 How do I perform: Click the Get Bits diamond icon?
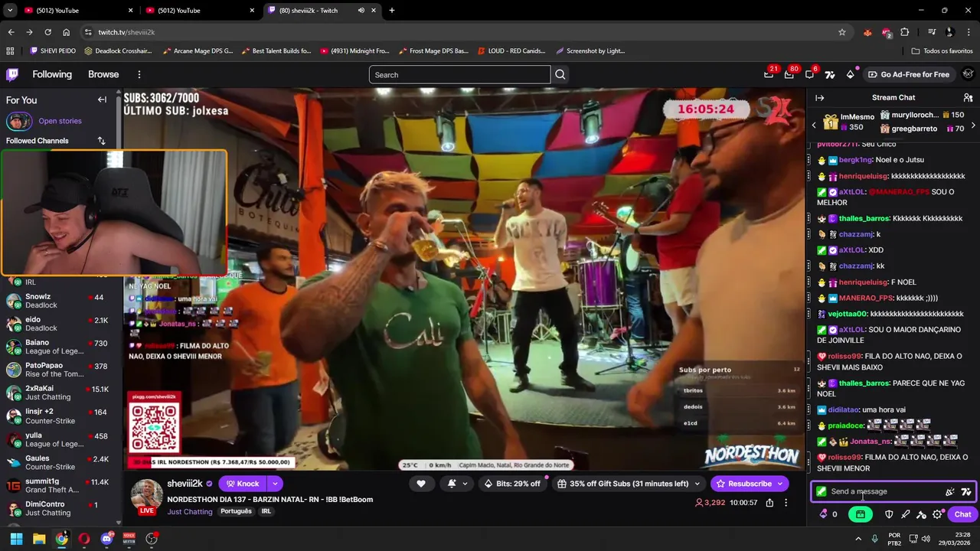click(x=850, y=74)
